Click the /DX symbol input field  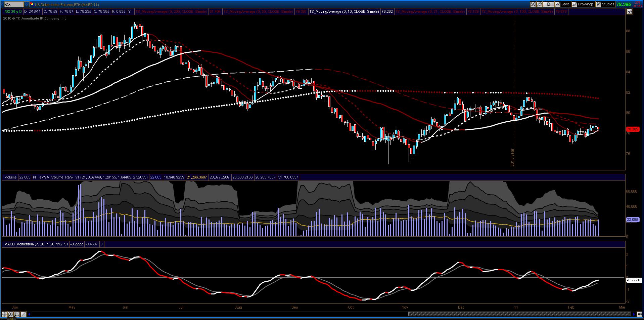click(x=13, y=4)
